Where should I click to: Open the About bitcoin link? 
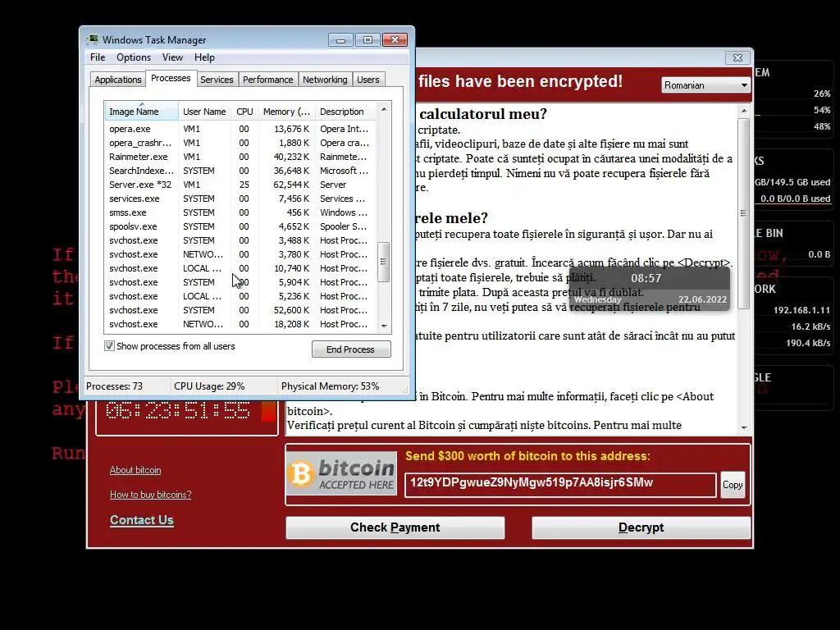click(135, 470)
